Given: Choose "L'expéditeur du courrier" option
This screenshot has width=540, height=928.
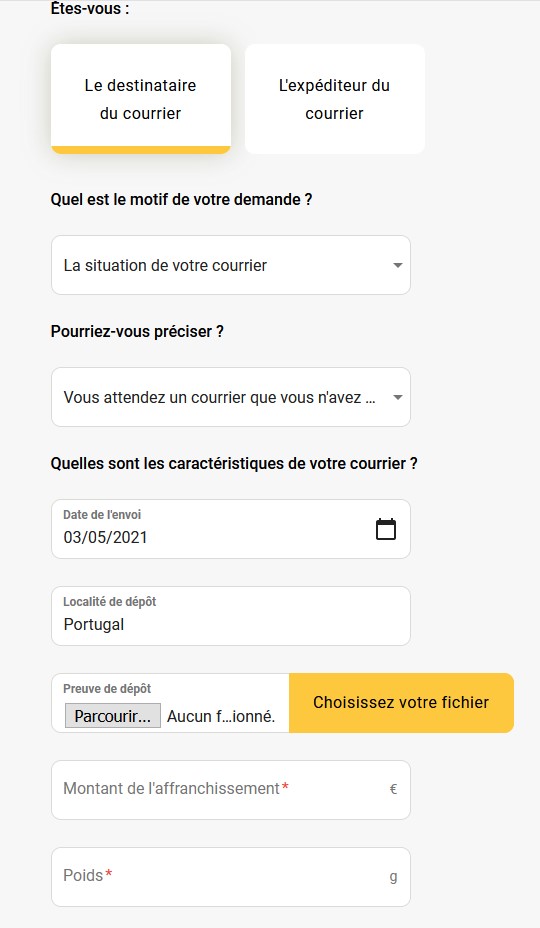Looking at the screenshot, I should pos(335,99).
